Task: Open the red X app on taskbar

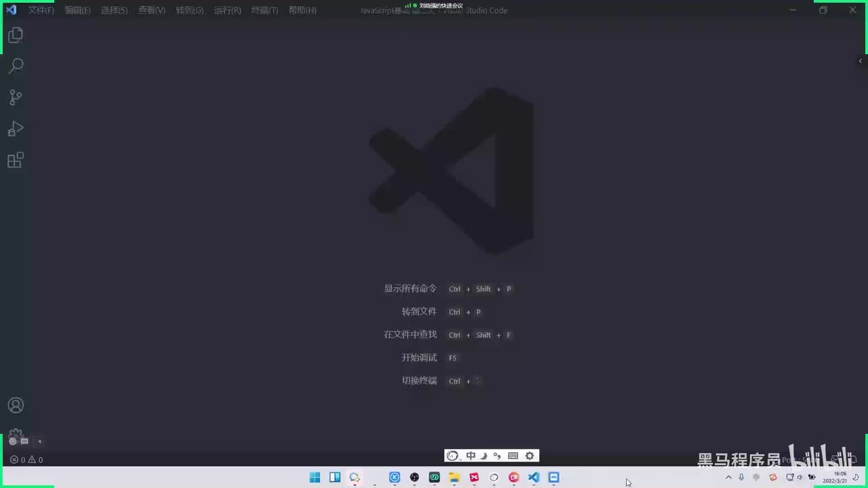Action: pyautogui.click(x=474, y=477)
